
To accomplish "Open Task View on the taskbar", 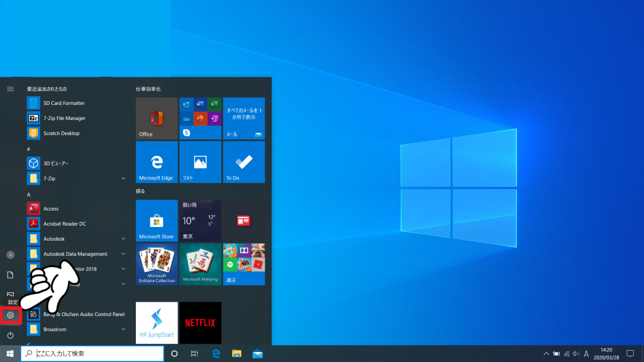I will click(x=195, y=354).
